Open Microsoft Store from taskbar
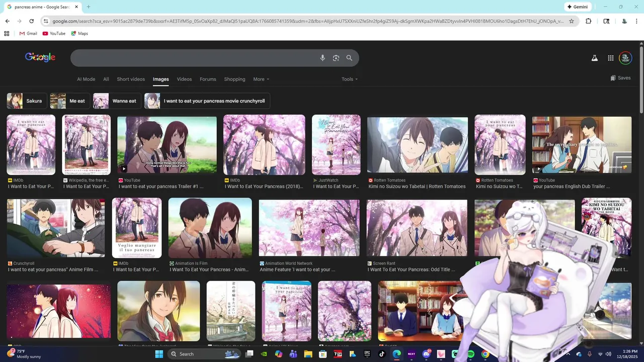Image resolution: width=644 pixels, height=362 pixels. pyautogui.click(x=323, y=354)
